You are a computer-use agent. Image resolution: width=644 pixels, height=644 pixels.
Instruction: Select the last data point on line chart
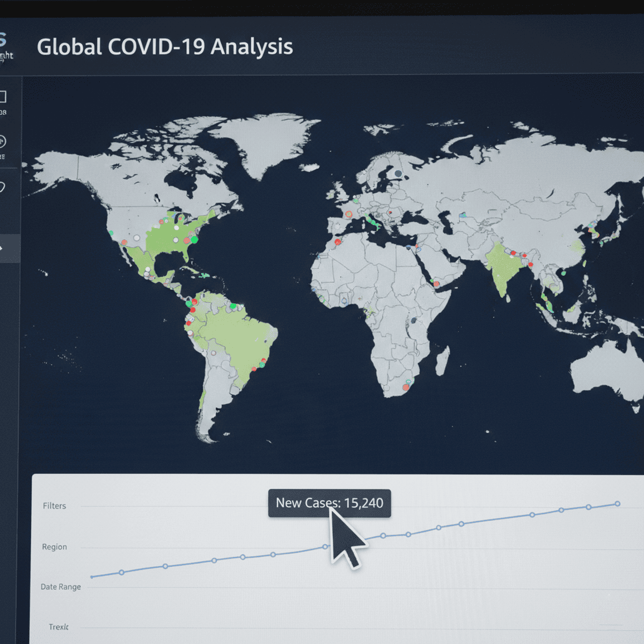[x=617, y=503]
